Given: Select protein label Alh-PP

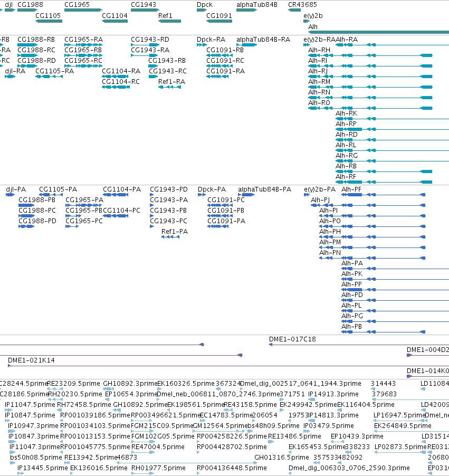Looking at the screenshot, I should tap(351, 284).
